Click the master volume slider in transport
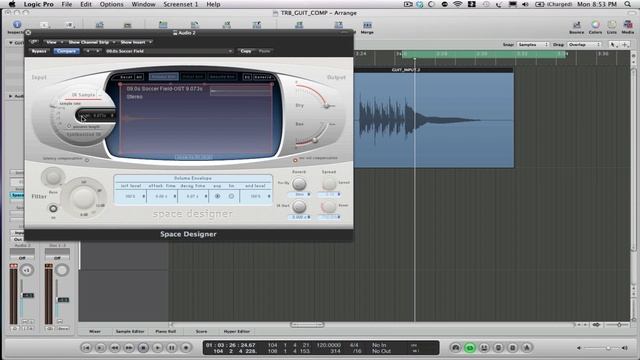The image size is (640, 360). coord(608,348)
